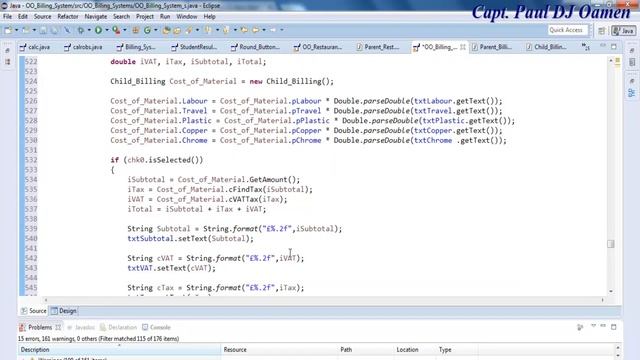Click the Next Annotation toolbar icon

pyautogui.click(x=208, y=30)
